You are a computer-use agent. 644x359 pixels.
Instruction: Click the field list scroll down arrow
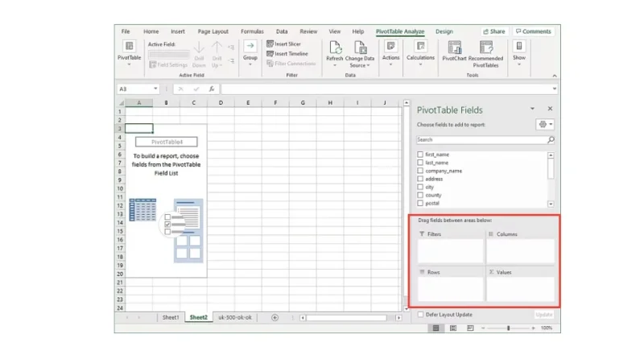551,204
